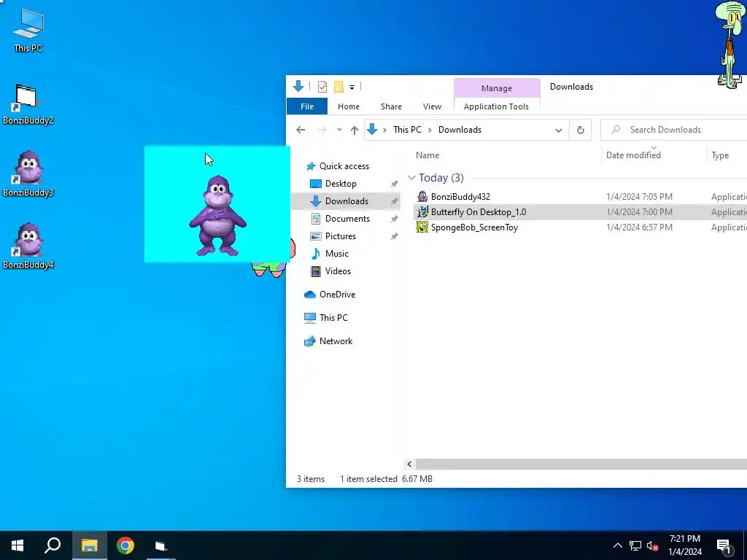The image size is (747, 560).
Task: Unpin Pictures using its pin icon
Action: (x=395, y=237)
